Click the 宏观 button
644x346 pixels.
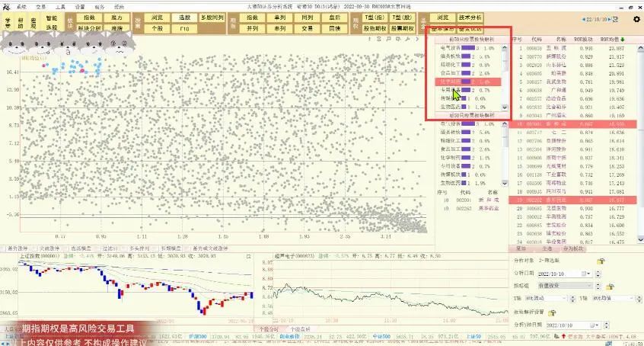point(33,23)
